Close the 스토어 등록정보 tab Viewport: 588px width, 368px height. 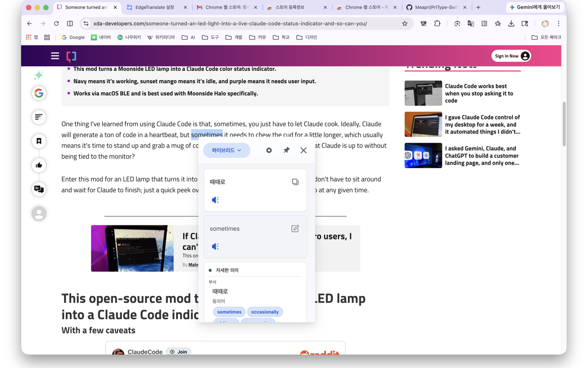point(325,7)
